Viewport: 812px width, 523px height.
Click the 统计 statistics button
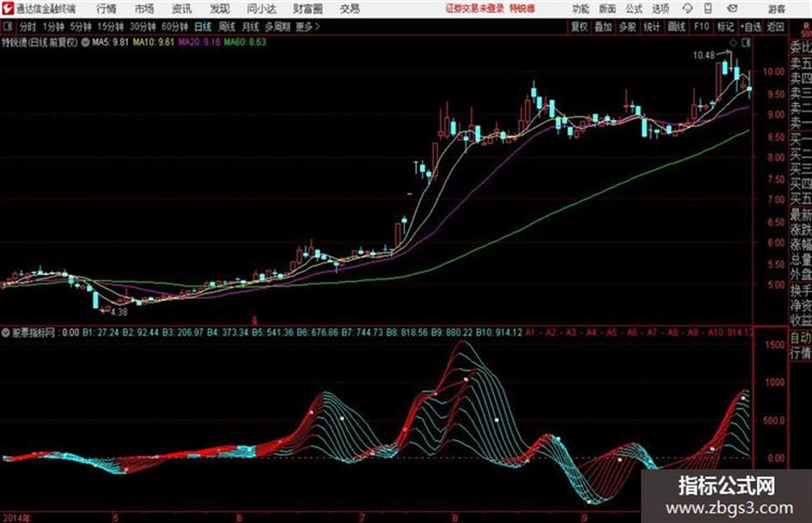point(652,27)
